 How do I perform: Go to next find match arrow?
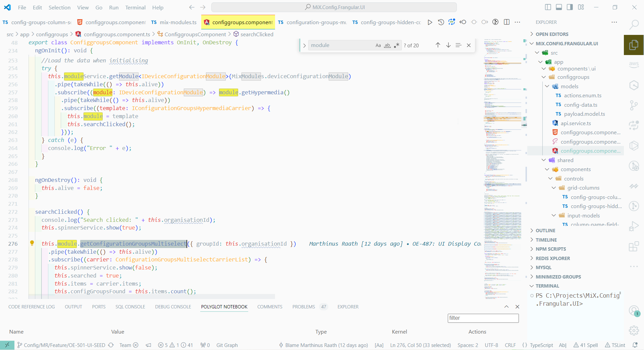point(448,45)
